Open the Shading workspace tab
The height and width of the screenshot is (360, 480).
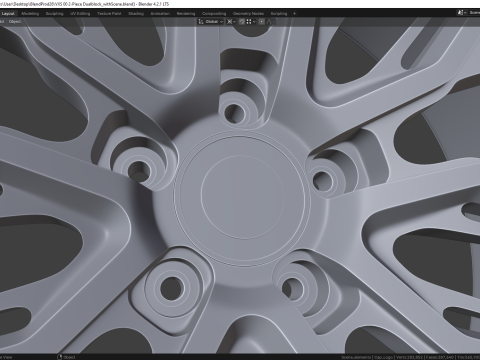pyautogui.click(x=136, y=14)
